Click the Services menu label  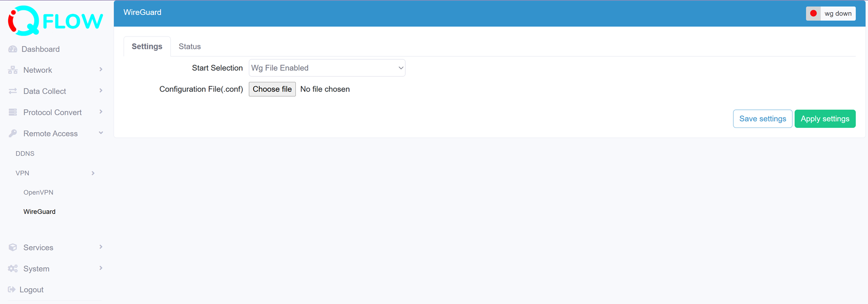coord(39,248)
